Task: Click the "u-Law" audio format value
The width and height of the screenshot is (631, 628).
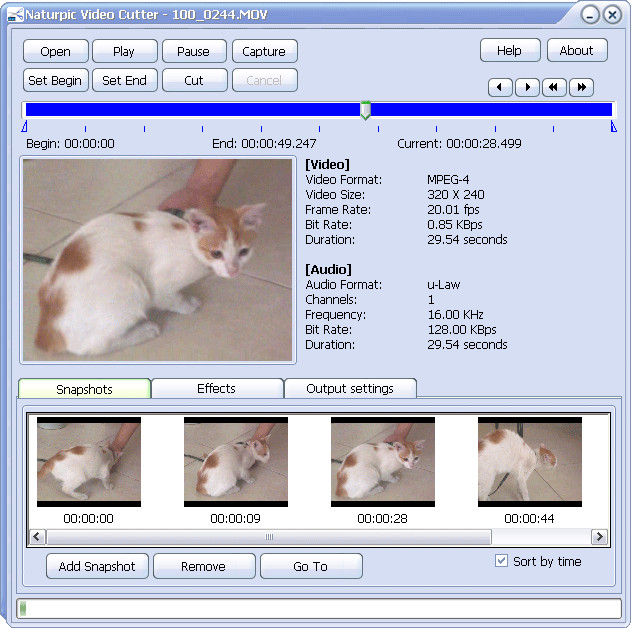Action: coord(443,285)
